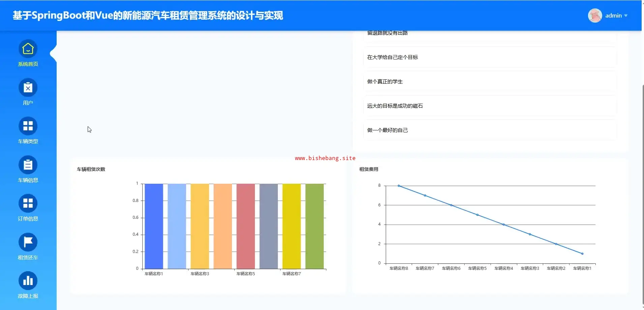Click the line chart axis label 车辆名称6
This screenshot has height=310, width=644.
(x=451, y=268)
